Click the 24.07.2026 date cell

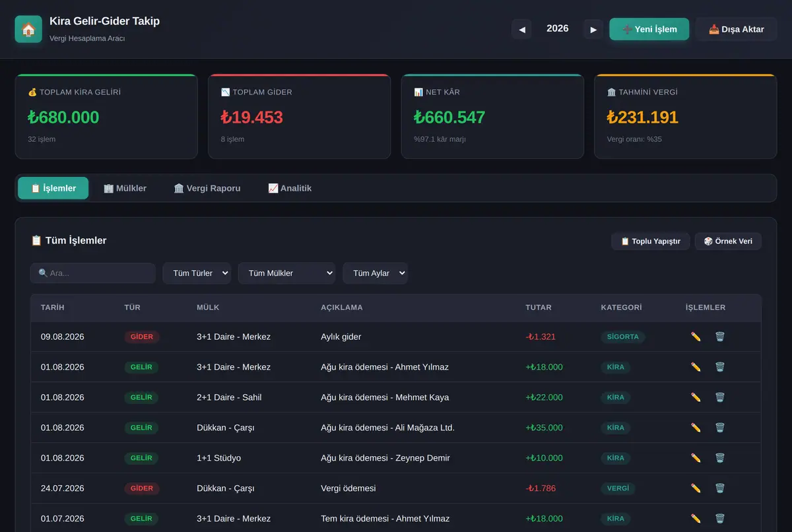pyautogui.click(x=63, y=488)
